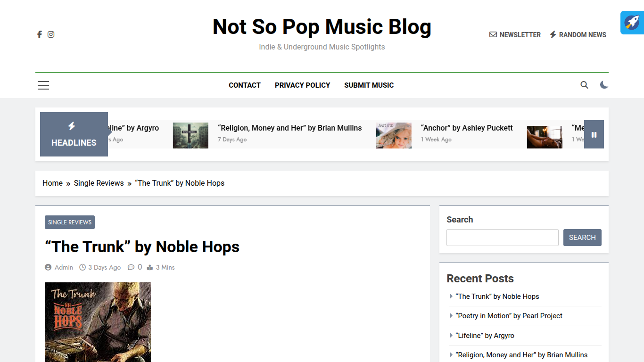Open Random News with bolt icon
Screen dimensions: 644x362
tap(578, 35)
